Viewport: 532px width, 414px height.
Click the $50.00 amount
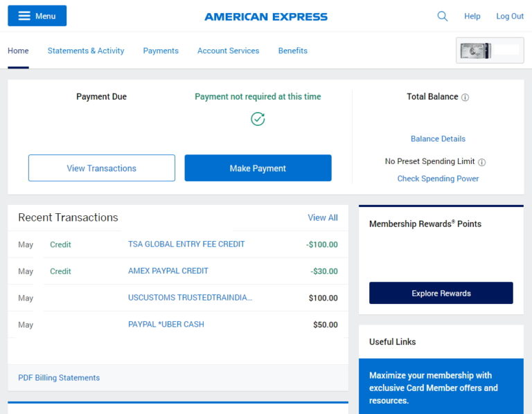[326, 325]
